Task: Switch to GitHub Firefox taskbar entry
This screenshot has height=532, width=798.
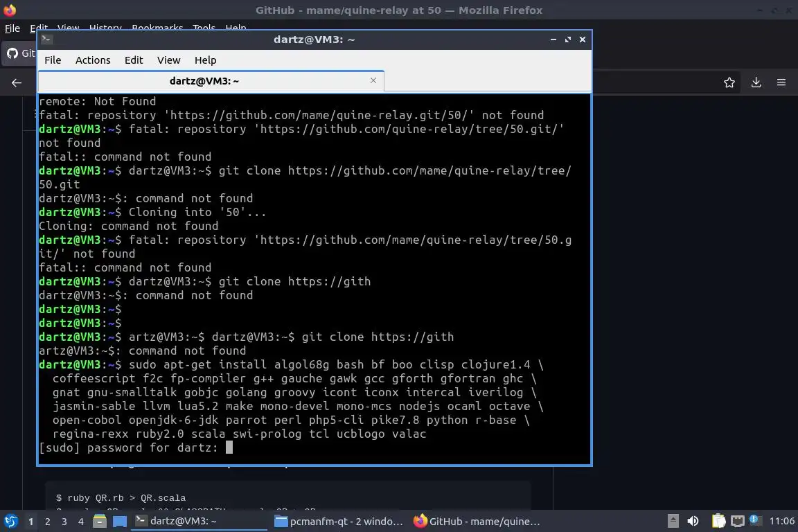Action: pos(477,521)
